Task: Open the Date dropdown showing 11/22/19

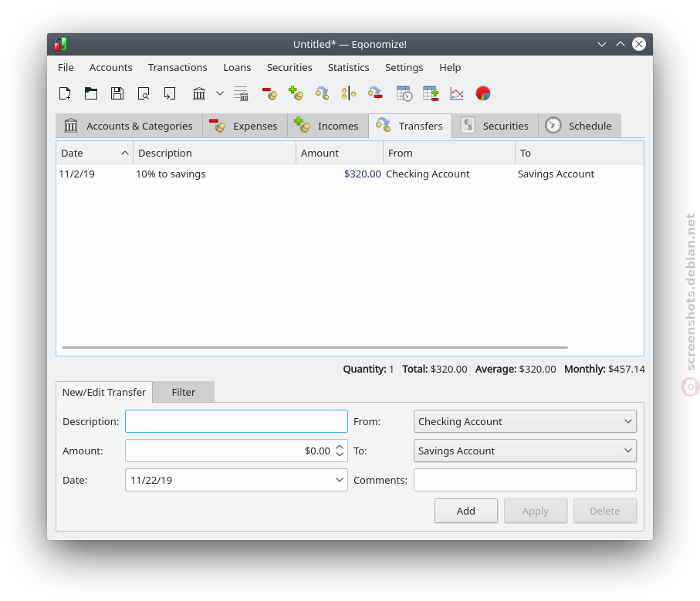Action: click(x=237, y=480)
